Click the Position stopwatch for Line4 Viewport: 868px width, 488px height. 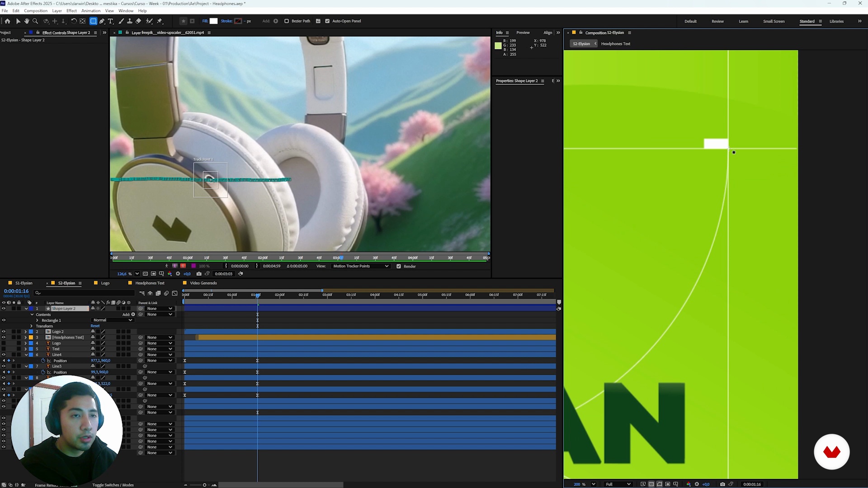(43, 361)
